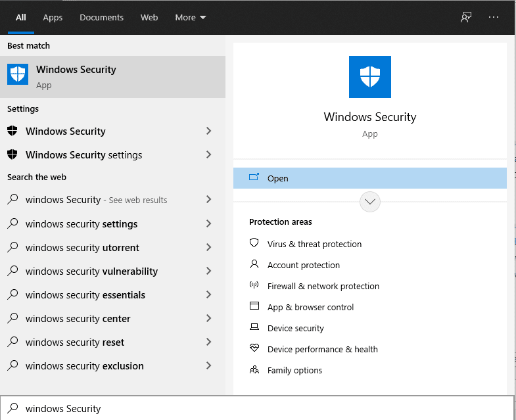This screenshot has width=516, height=420.
Task: Click the magnifier icon in the search box
Action: tap(12, 408)
